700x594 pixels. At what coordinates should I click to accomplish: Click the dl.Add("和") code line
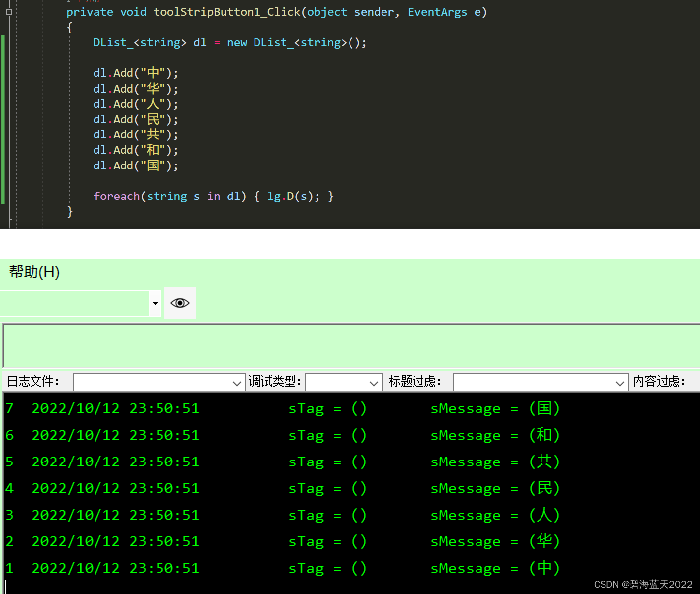pyautogui.click(x=136, y=150)
